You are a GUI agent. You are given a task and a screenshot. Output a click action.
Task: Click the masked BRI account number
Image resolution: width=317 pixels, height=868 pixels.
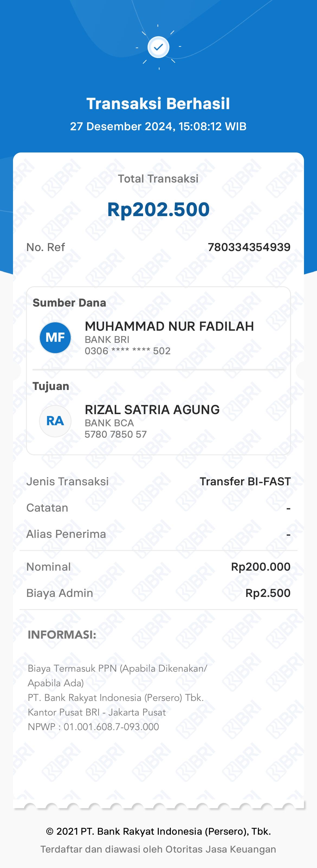click(x=127, y=351)
